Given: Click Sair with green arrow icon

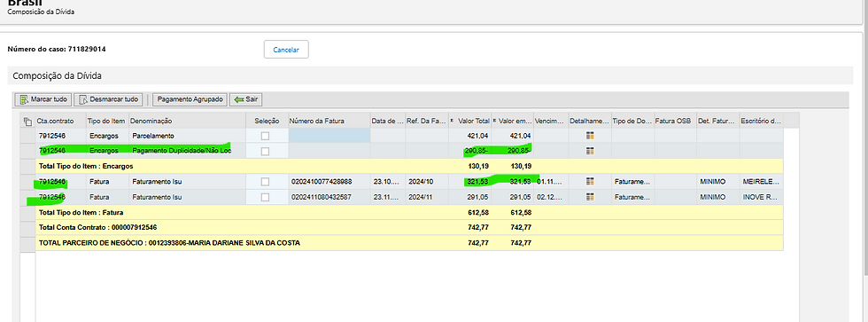Looking at the screenshot, I should coord(246,99).
